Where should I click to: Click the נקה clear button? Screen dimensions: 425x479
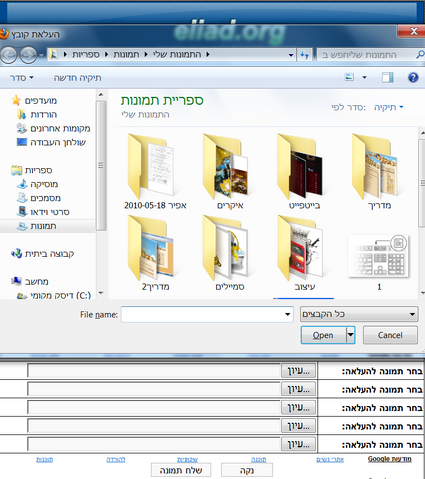(247, 470)
